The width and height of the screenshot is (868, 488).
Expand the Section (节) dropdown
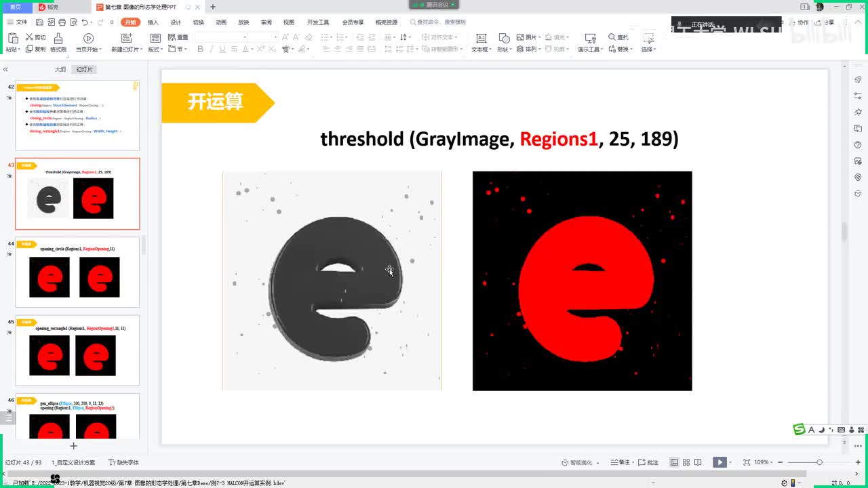[x=186, y=49]
